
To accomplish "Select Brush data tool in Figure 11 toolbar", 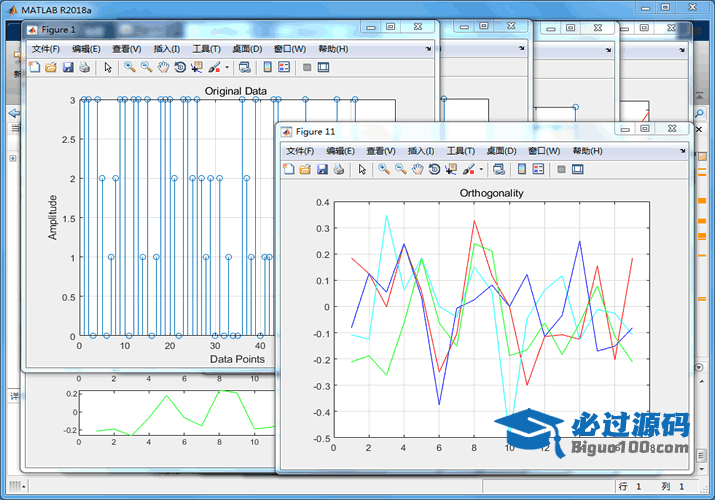I will coord(469,170).
